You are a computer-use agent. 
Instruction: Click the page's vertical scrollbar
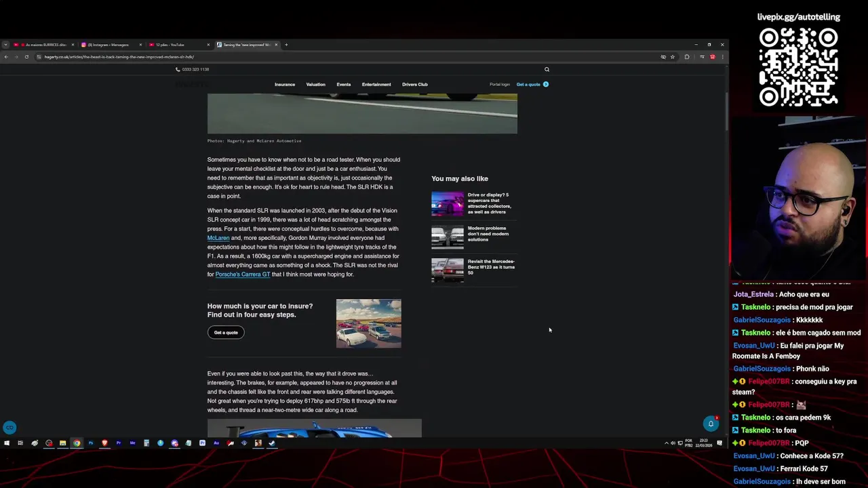[x=726, y=112]
